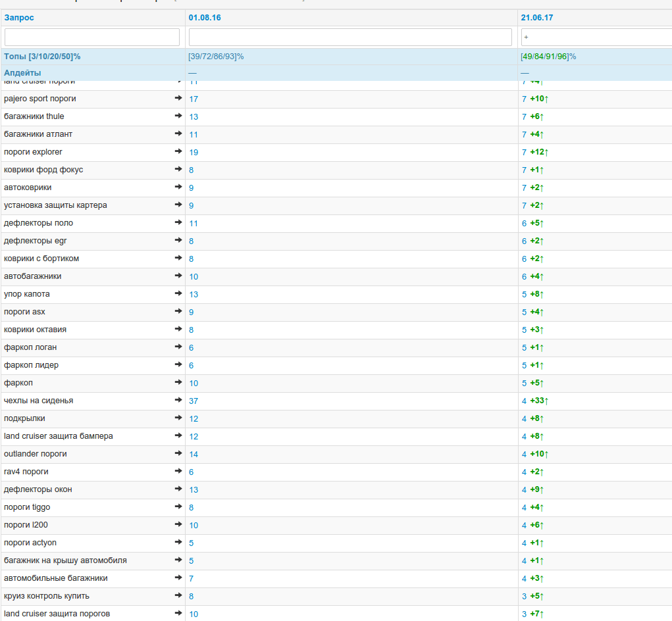Open position 37 for чехлы на сиденья
Viewport: 672px width, 621px height.
pyautogui.click(x=194, y=401)
